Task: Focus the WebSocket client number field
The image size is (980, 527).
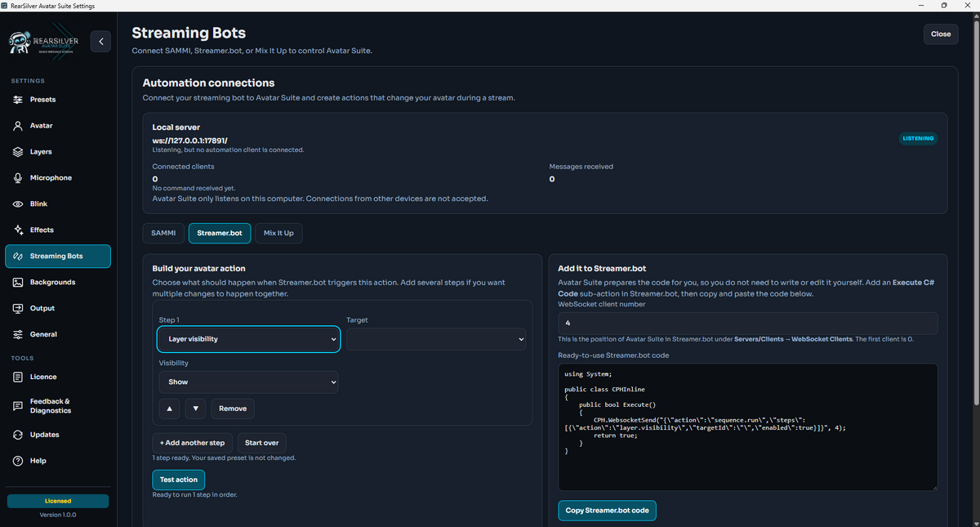Action: point(747,324)
